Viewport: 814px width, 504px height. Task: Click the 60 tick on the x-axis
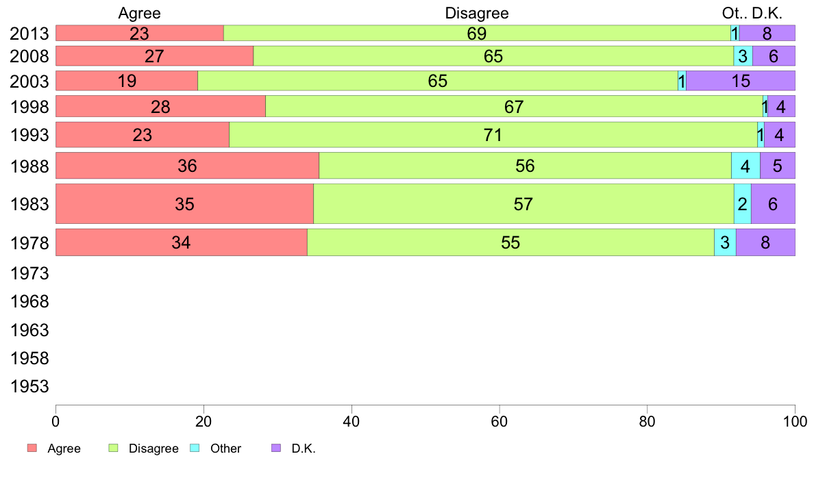click(500, 417)
